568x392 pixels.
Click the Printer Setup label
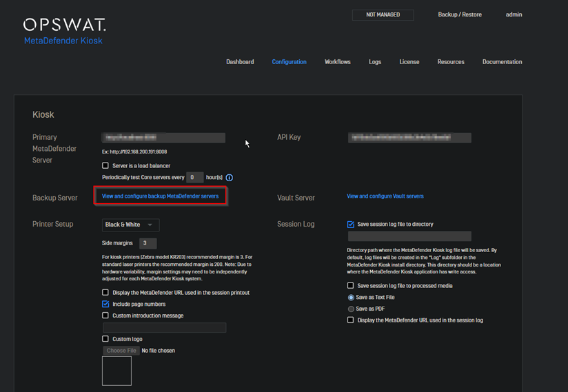click(x=53, y=224)
